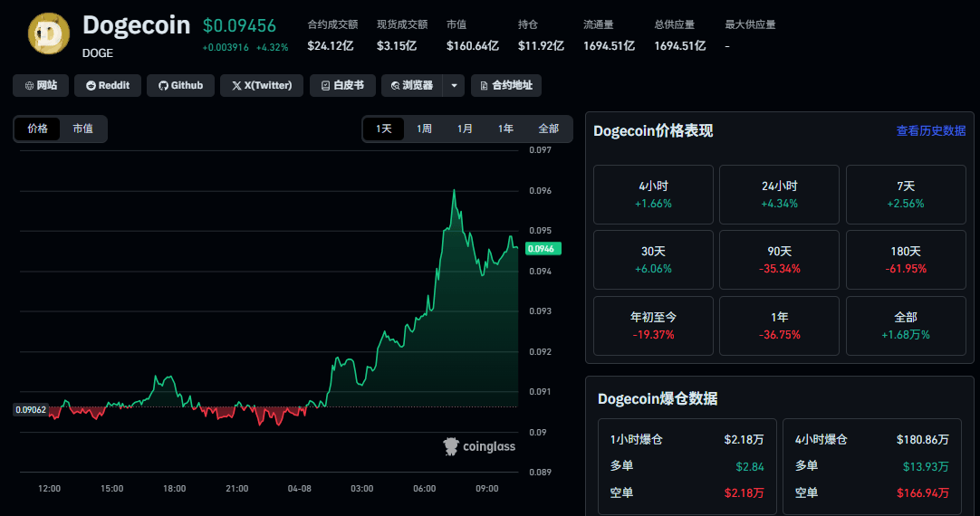Viewport: 980px width, 516px height.
Task: Select the 1月 time range
Action: pos(465,129)
